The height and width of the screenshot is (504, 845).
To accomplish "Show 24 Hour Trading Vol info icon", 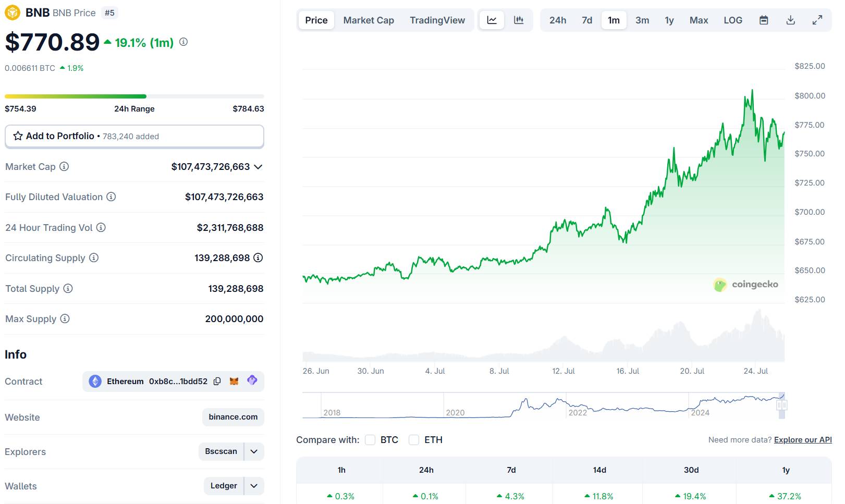I will (101, 228).
